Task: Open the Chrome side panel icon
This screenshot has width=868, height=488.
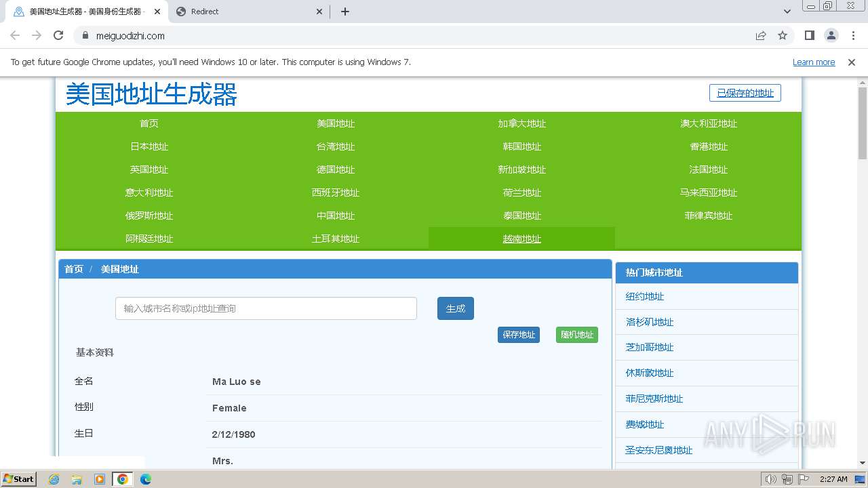Action: (x=809, y=36)
